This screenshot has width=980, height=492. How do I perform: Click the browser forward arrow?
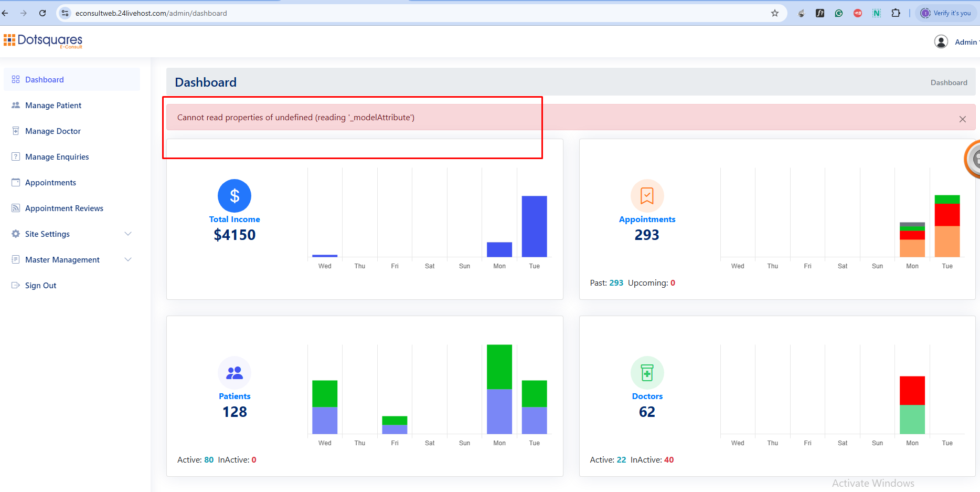pyautogui.click(x=24, y=13)
